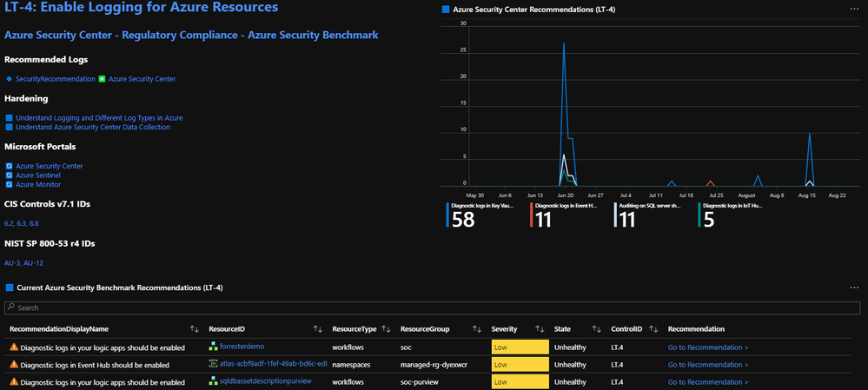
Task: Click the logic app icon beside sqldbassetdescriptionpurview
Action: (213, 381)
